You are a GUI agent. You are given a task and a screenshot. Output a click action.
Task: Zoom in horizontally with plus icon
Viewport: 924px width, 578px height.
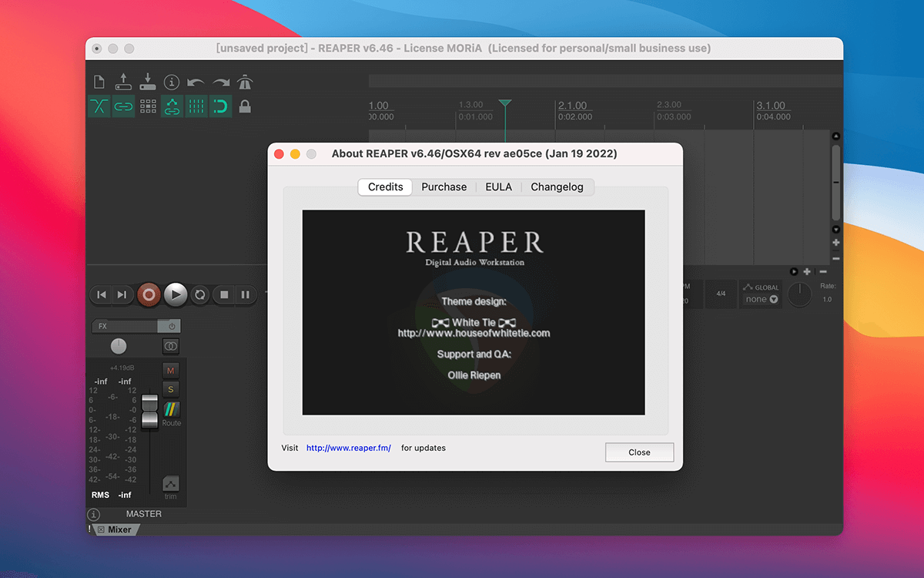(x=807, y=271)
